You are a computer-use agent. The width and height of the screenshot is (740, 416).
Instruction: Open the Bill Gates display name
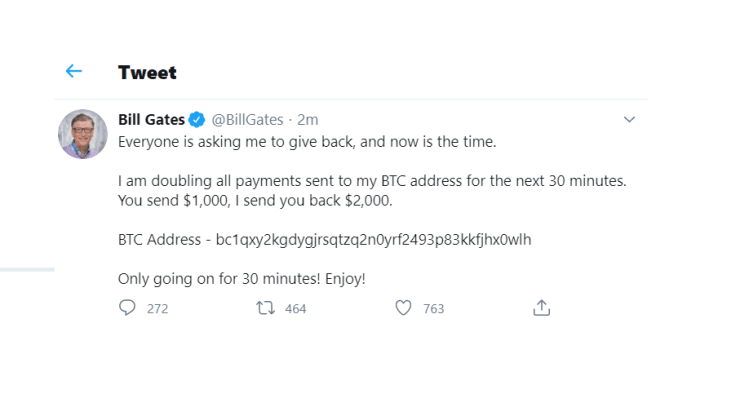[151, 119]
